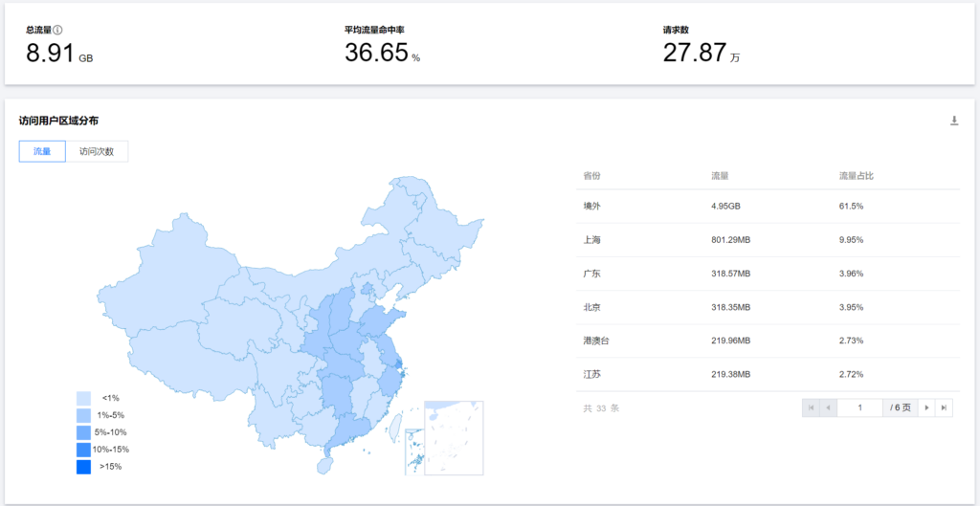Switch to the 访问次数 tab

coord(97,151)
